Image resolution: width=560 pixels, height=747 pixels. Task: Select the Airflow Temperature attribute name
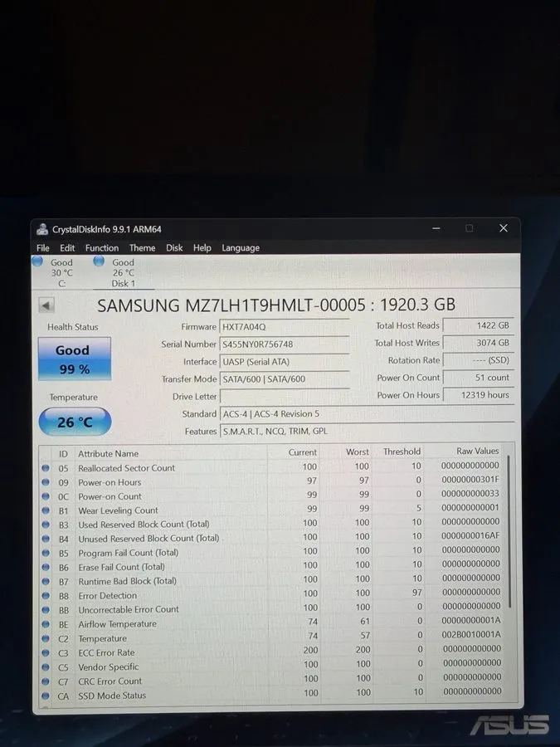pyautogui.click(x=117, y=623)
